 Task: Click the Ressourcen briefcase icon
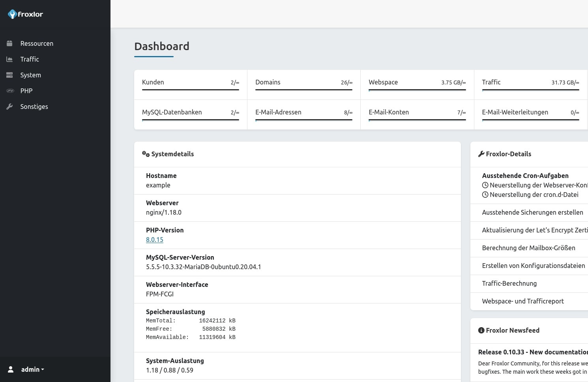9,43
